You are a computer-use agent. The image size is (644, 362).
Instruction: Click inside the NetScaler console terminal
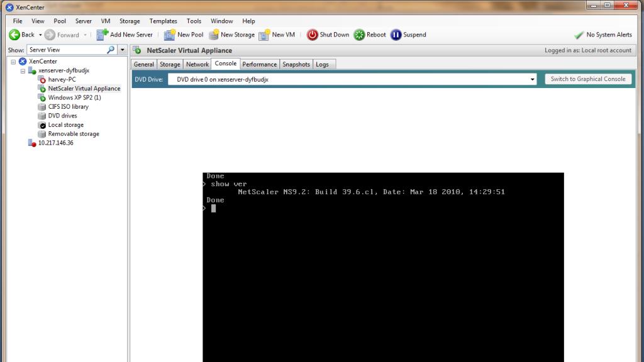[383, 266]
